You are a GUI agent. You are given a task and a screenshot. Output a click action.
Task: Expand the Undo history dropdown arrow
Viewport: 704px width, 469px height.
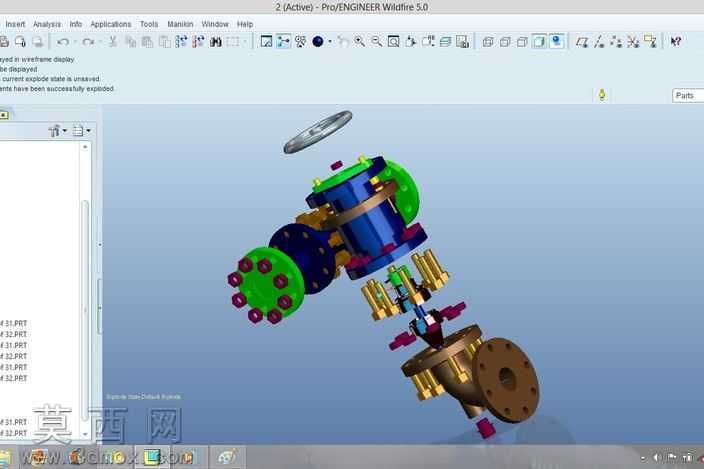click(75, 42)
